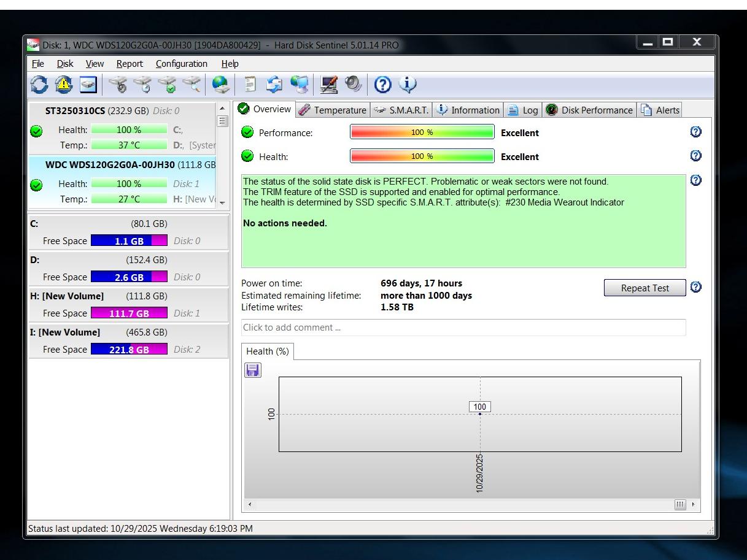This screenshot has height=560, width=747.
Task: Click the comment field to add a comment
Action: pyautogui.click(x=463, y=328)
